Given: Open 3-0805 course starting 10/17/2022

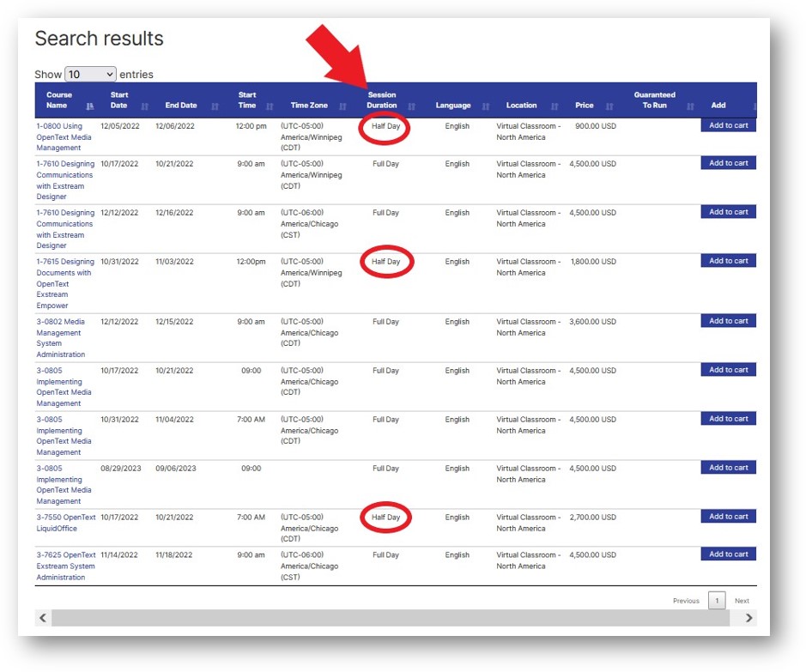Looking at the screenshot, I should click(64, 386).
